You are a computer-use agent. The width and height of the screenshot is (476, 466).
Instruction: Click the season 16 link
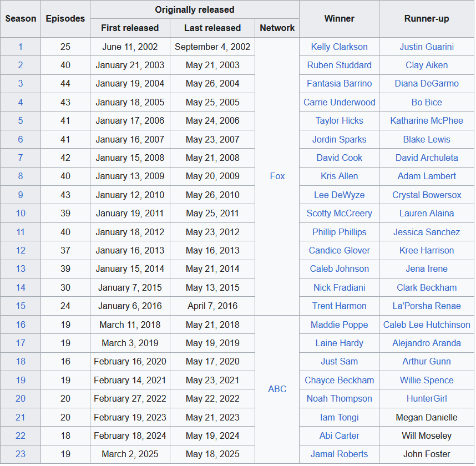point(21,325)
